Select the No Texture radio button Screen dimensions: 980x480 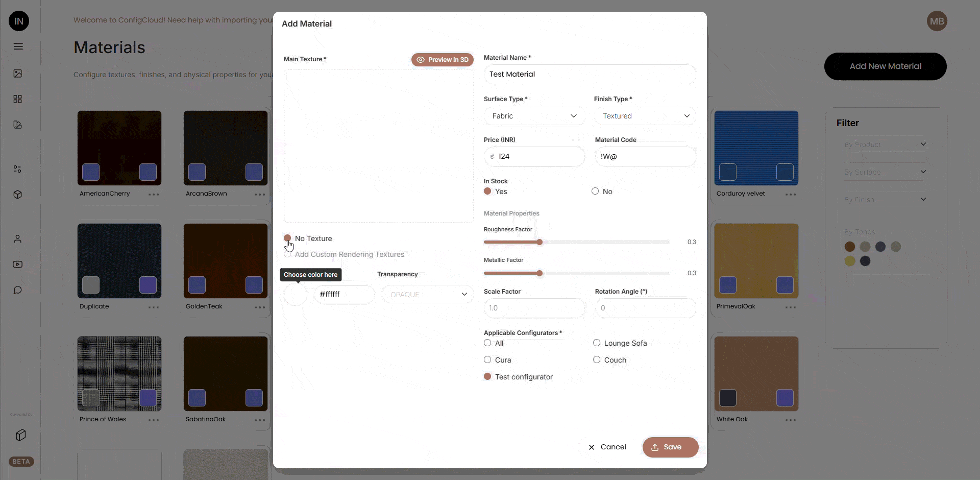pos(288,238)
